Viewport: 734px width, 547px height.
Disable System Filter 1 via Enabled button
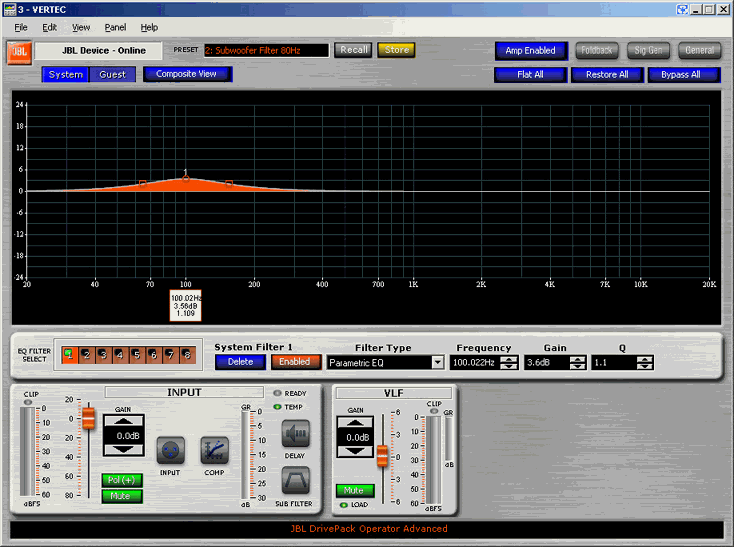(294, 362)
